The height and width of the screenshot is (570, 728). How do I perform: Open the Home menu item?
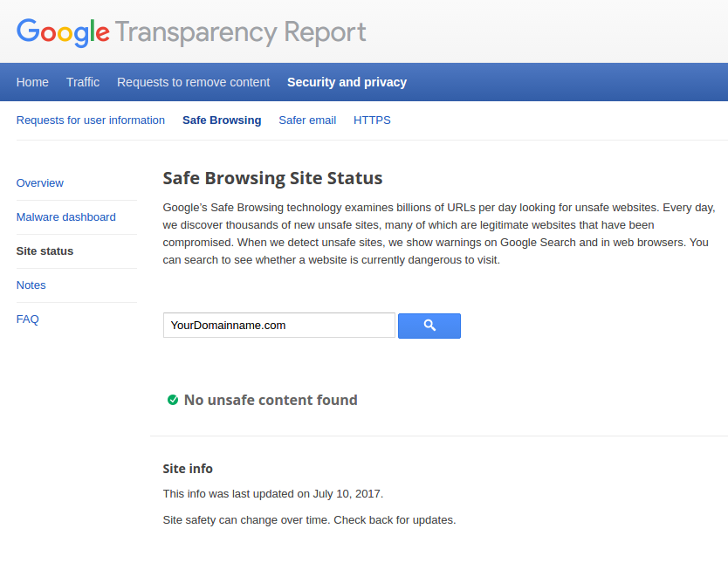(x=32, y=81)
